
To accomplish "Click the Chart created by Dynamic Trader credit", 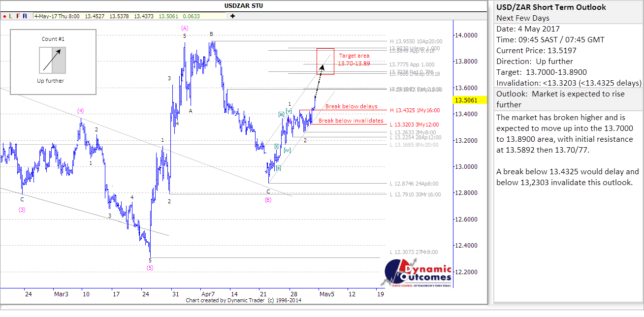I will (244, 300).
